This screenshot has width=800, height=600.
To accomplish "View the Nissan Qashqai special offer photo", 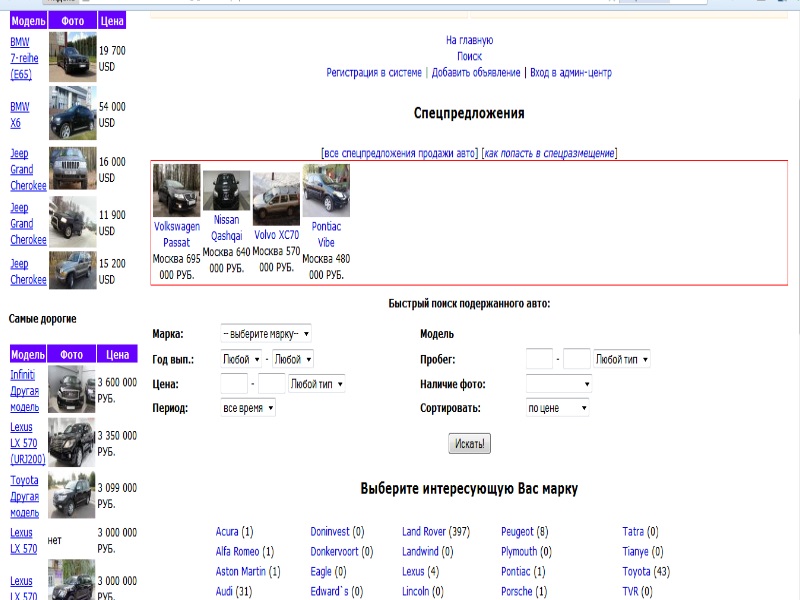I will pos(227,190).
